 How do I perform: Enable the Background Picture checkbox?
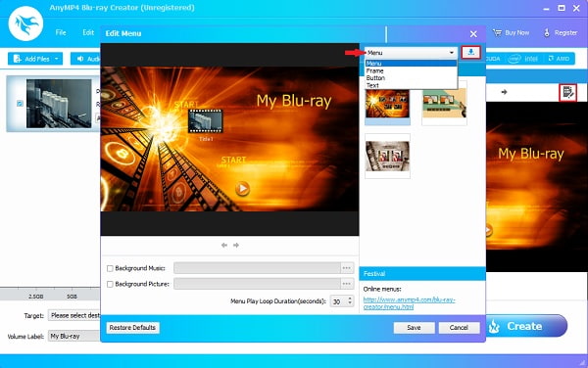(x=110, y=284)
